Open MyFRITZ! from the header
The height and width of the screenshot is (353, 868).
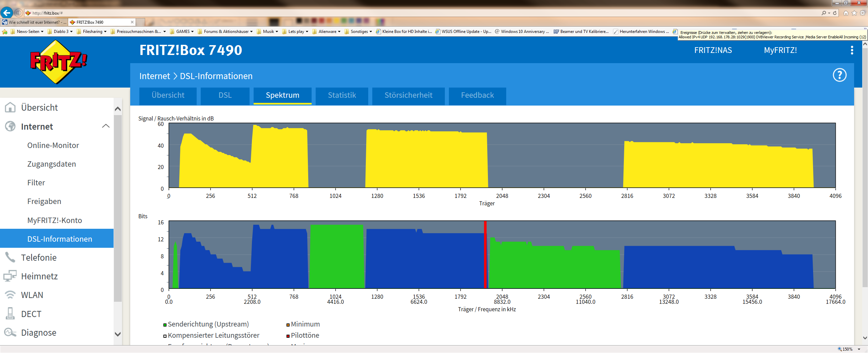click(780, 50)
